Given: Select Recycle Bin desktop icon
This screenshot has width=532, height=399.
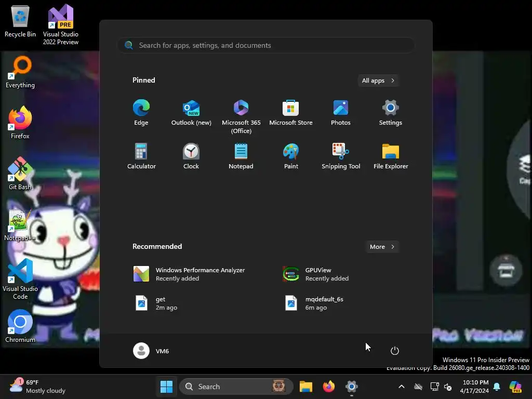Looking at the screenshot, I should click(20, 21).
